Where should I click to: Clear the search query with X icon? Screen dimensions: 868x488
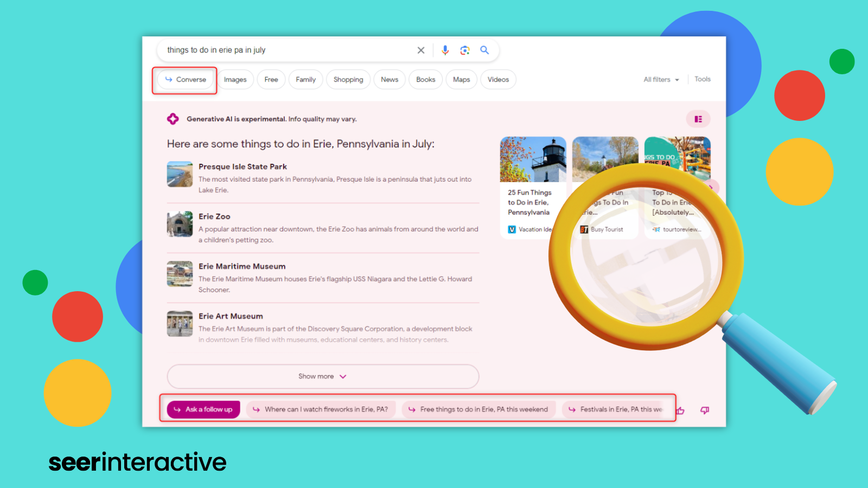point(420,50)
